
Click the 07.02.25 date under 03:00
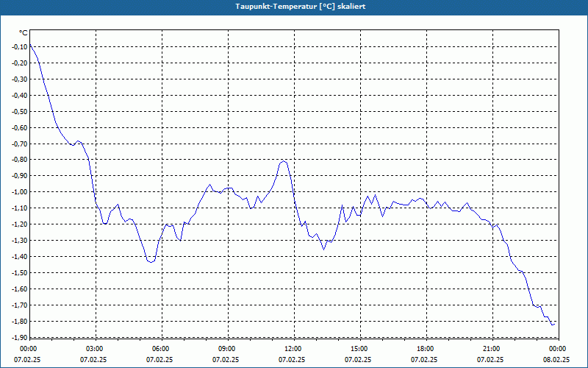94,360
